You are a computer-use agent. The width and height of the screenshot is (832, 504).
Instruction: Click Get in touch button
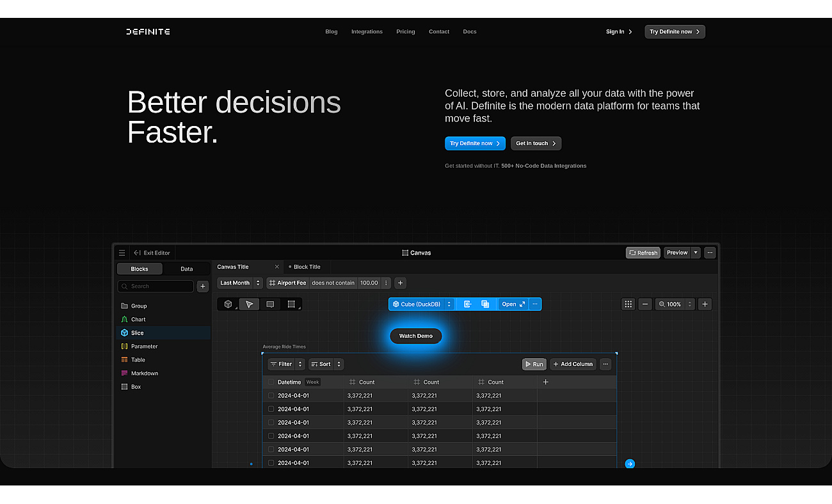[536, 143]
